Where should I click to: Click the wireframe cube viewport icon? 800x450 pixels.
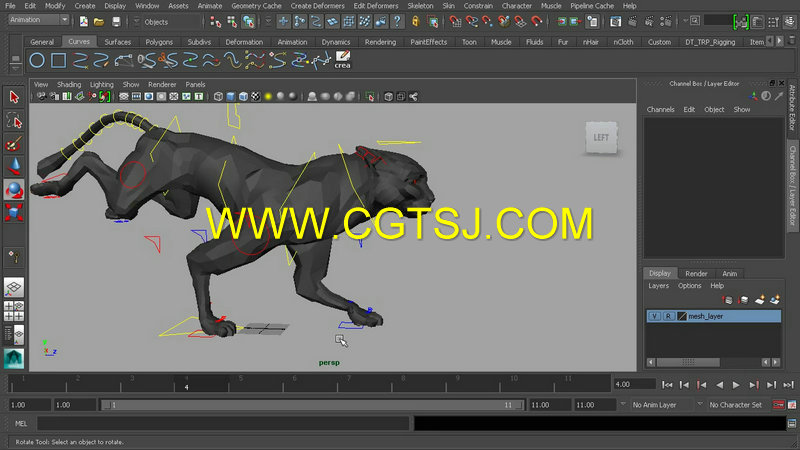(218, 96)
